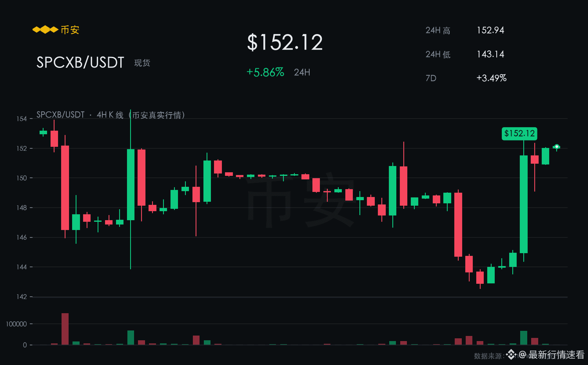Click the 24H 高 value 152.94
This screenshot has height=365, width=588.
[x=490, y=30]
